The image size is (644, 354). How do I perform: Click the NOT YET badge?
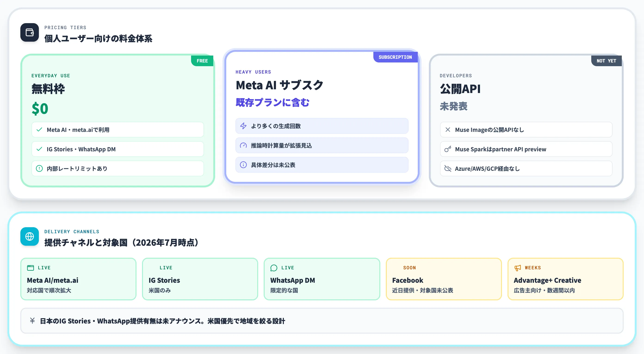click(606, 61)
